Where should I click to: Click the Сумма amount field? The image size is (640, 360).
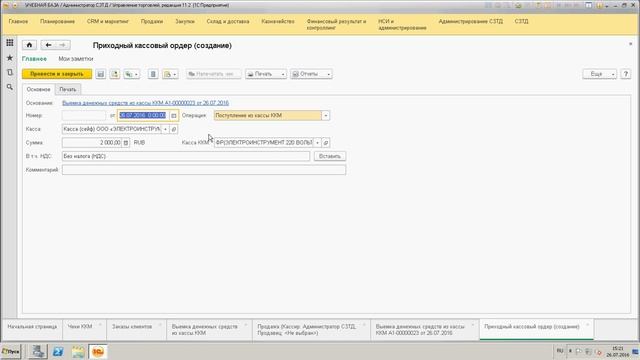[92, 142]
